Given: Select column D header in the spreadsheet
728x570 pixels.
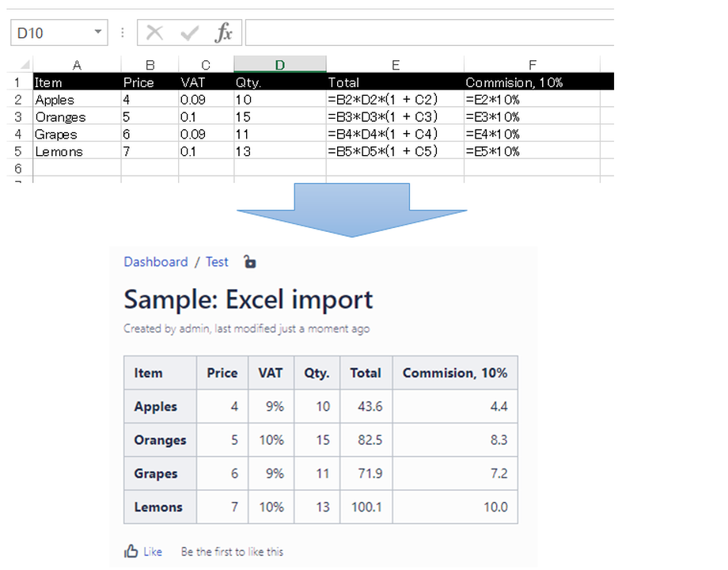Looking at the screenshot, I should click(279, 64).
